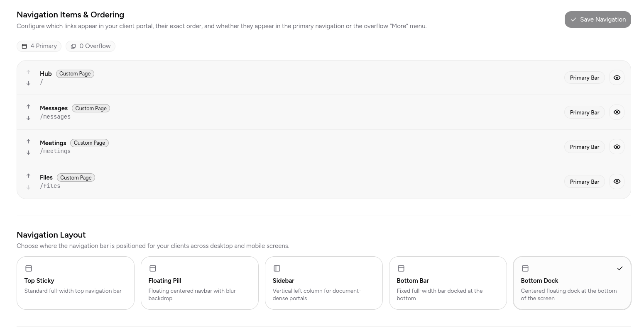Move Meetings item down with arrow
The image size is (644, 328).
(28, 153)
